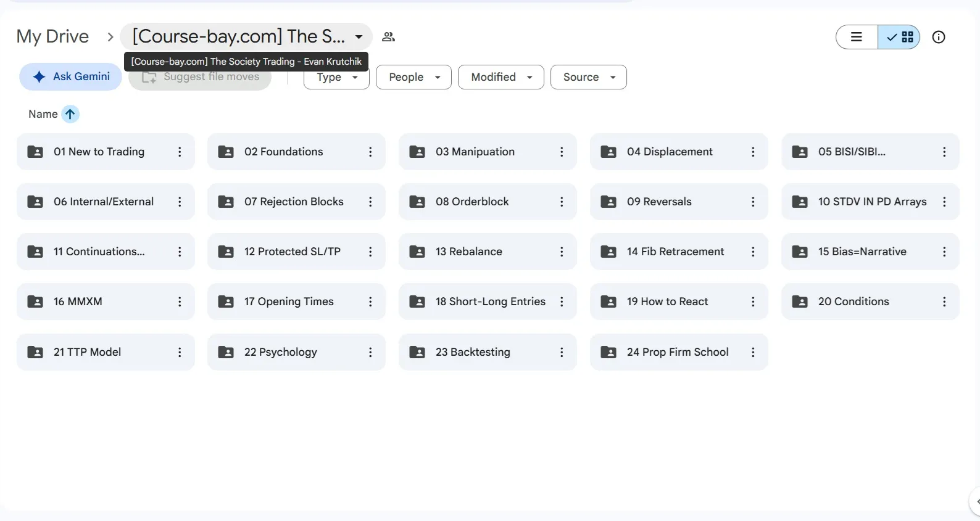Expand the side panel arrow tab

tap(976, 501)
